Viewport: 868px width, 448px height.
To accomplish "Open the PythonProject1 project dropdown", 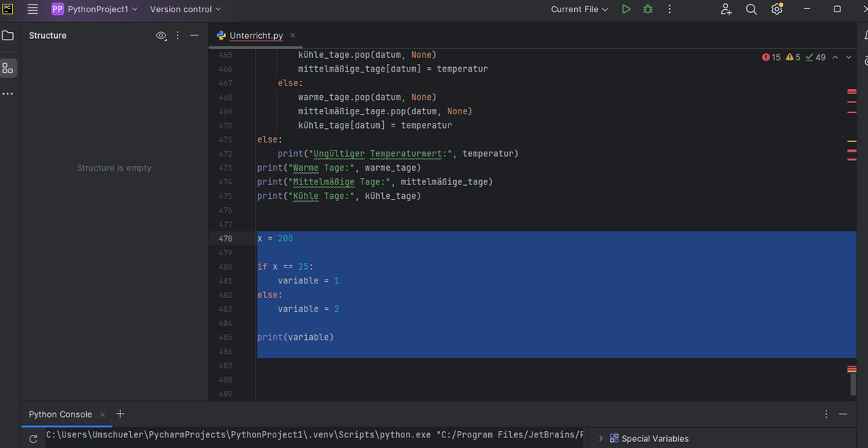I will pyautogui.click(x=95, y=9).
